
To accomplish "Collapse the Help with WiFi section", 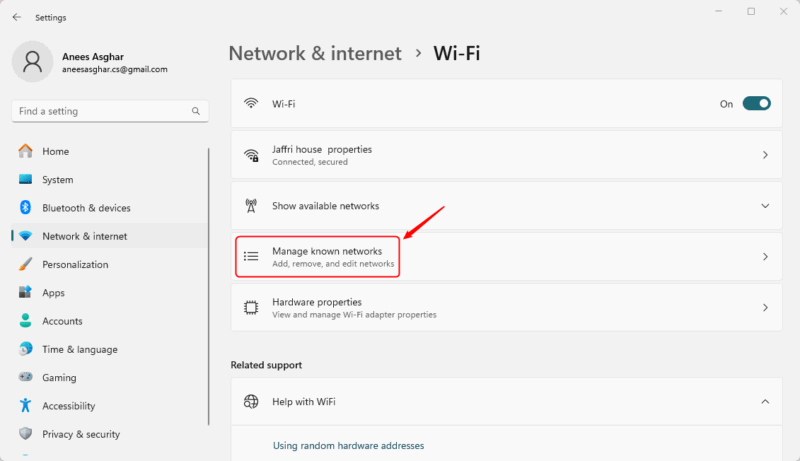I will tap(765, 402).
